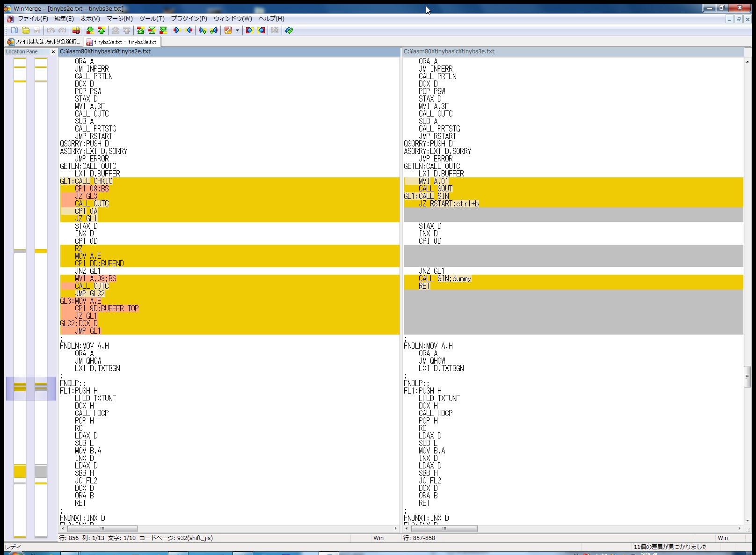Go to previous difference icon
756x555 pixels.
pos(102,30)
